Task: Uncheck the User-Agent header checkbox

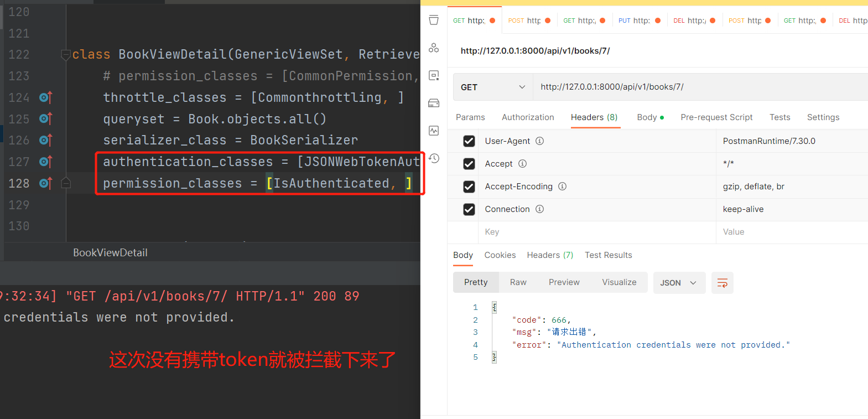Action: coord(469,141)
